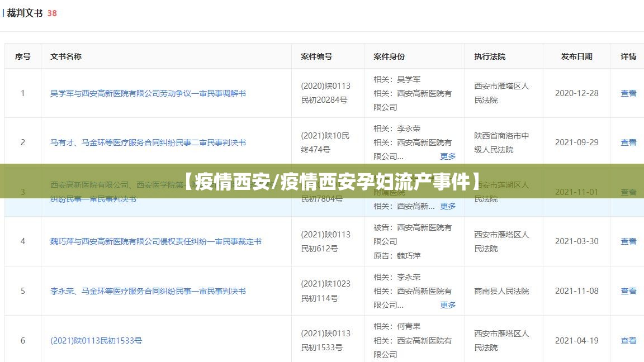This screenshot has width=644, height=362.
Task: Click 查看 for row 6 dated 2021-04-19
Action: click(628, 341)
